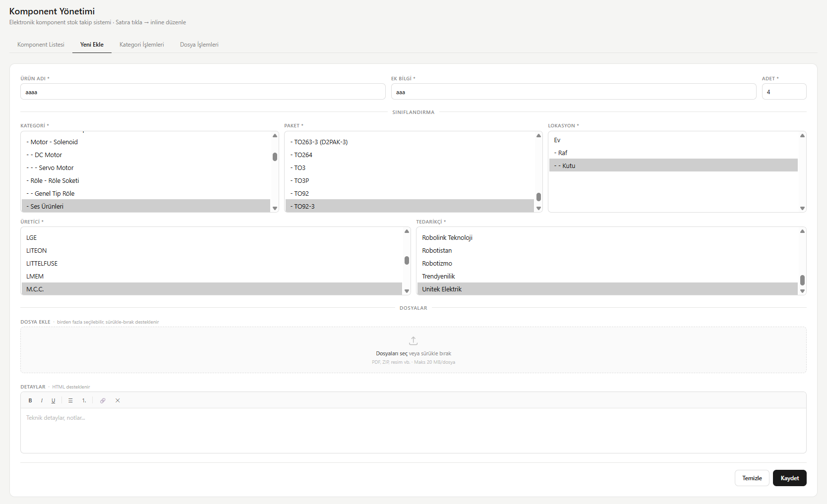Insert a bulleted list in Detaylar
Screen dimensions: 827x504
point(70,400)
